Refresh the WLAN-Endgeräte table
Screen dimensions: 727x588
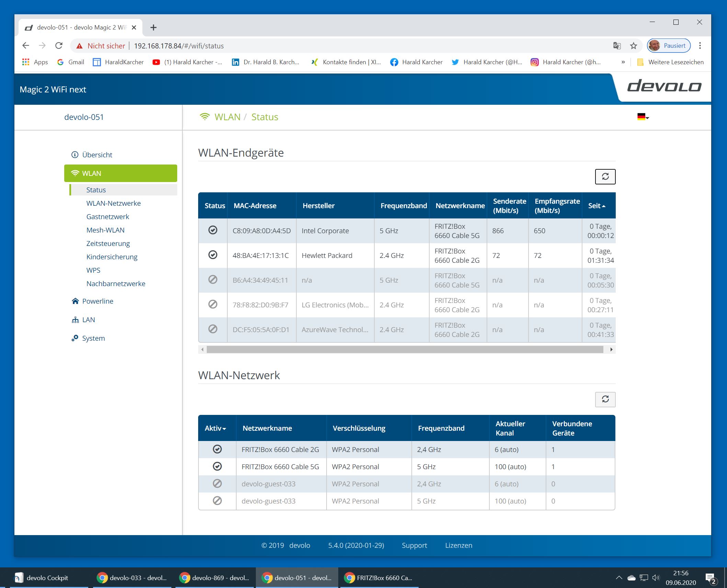(605, 177)
